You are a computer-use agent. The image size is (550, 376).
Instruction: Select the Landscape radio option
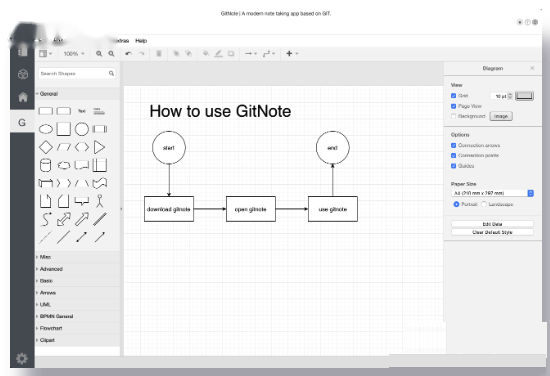(x=484, y=204)
